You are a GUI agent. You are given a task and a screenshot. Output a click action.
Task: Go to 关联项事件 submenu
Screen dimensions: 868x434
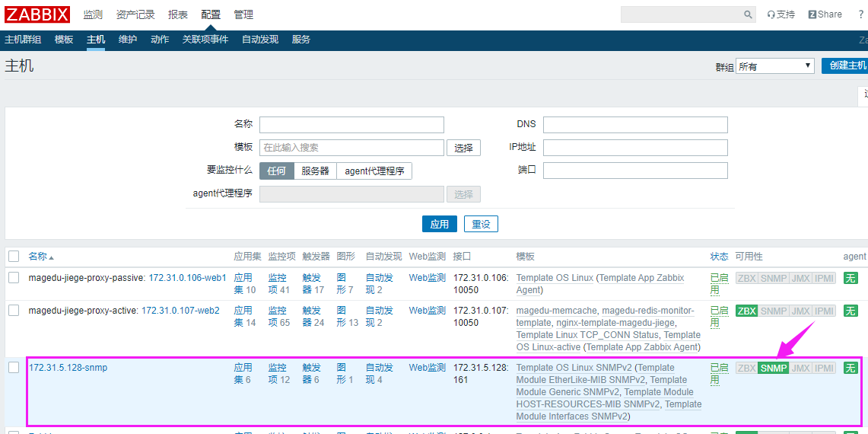point(205,40)
